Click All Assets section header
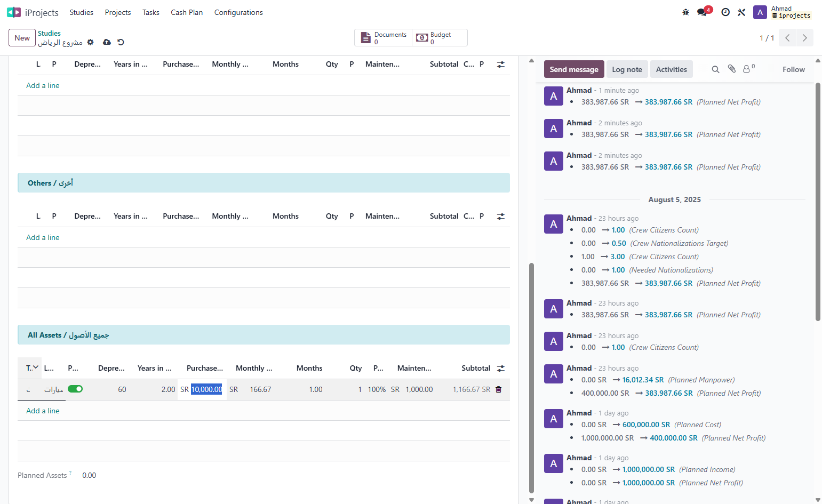The width and height of the screenshot is (822, 504). tap(264, 335)
